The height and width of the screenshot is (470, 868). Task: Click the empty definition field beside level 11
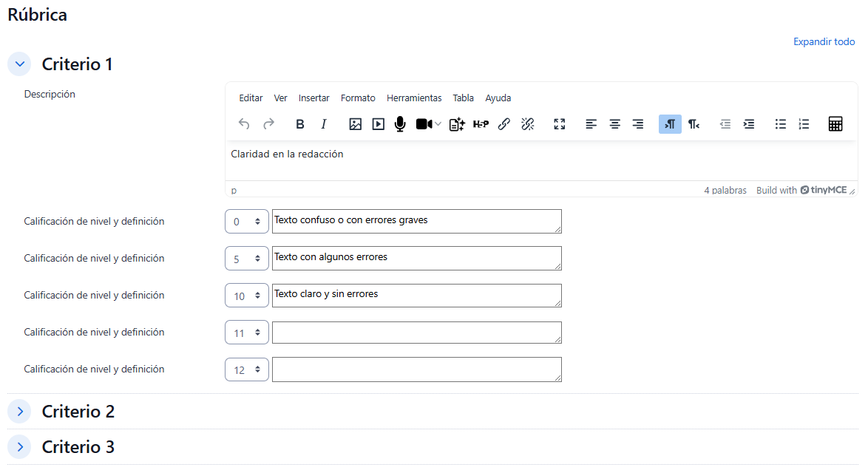tap(416, 333)
